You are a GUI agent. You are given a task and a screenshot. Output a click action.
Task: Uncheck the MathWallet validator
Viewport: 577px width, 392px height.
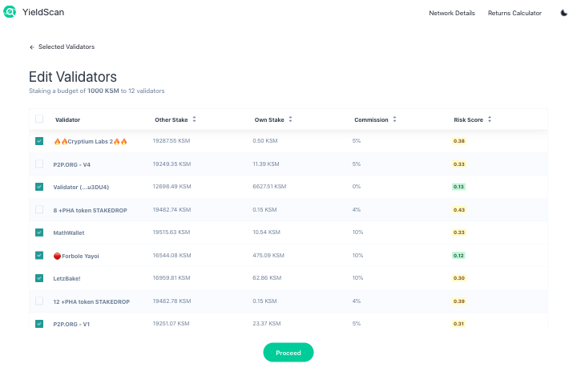click(x=39, y=232)
